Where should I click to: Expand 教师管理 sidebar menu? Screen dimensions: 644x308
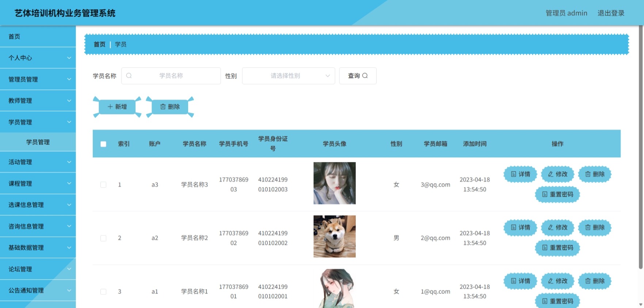[38, 100]
